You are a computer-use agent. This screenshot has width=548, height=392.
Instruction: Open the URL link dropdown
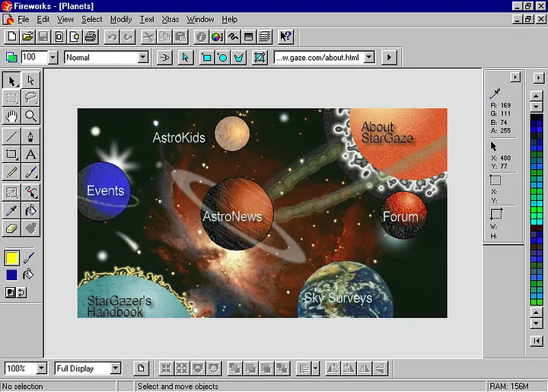pyautogui.click(x=369, y=57)
